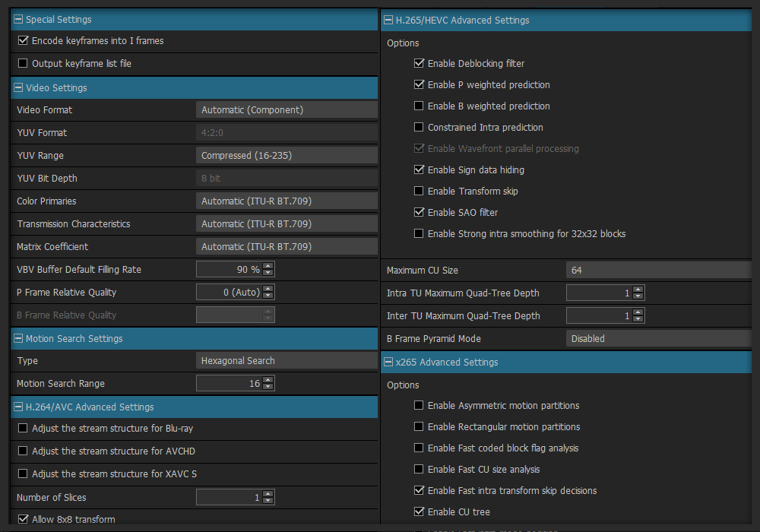Uncheck Enable Sign data hiding

(x=419, y=170)
